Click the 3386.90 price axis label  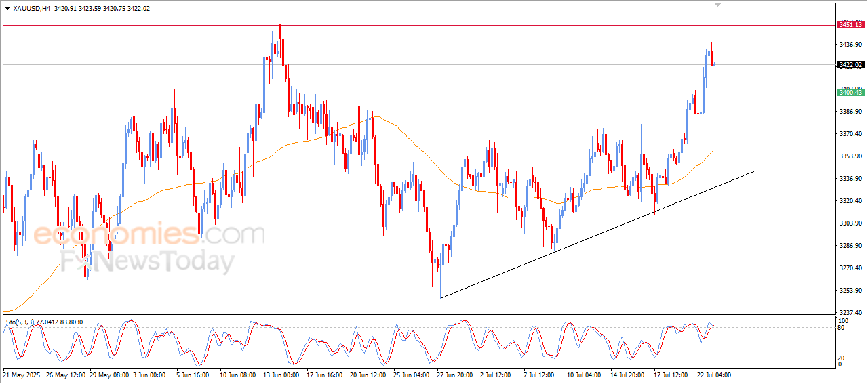pyautogui.click(x=850, y=112)
